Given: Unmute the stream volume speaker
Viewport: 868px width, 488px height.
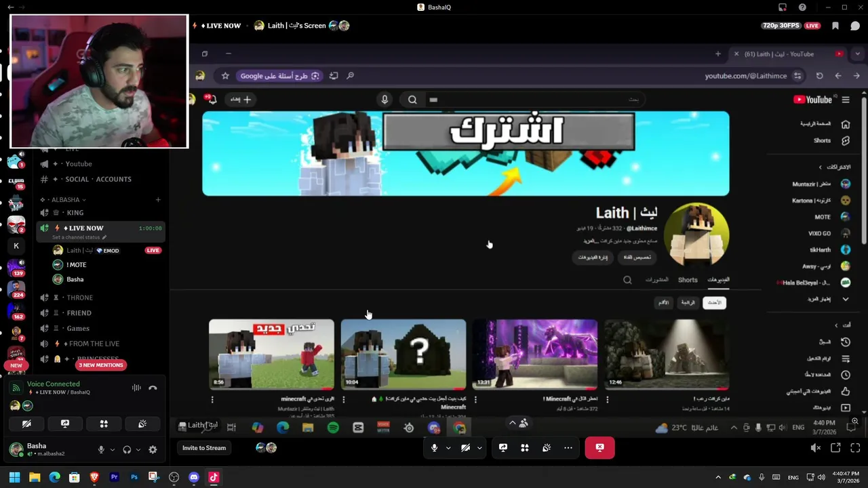Looking at the screenshot, I should [x=815, y=447].
